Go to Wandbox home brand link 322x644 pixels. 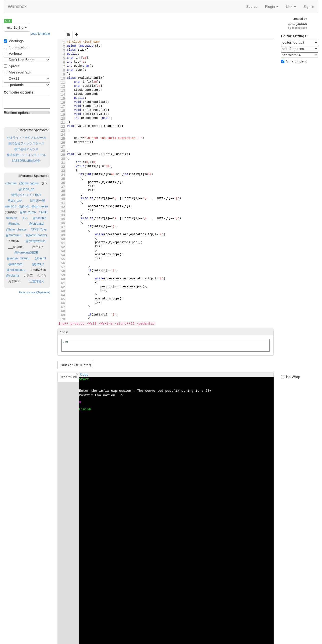click(x=17, y=7)
